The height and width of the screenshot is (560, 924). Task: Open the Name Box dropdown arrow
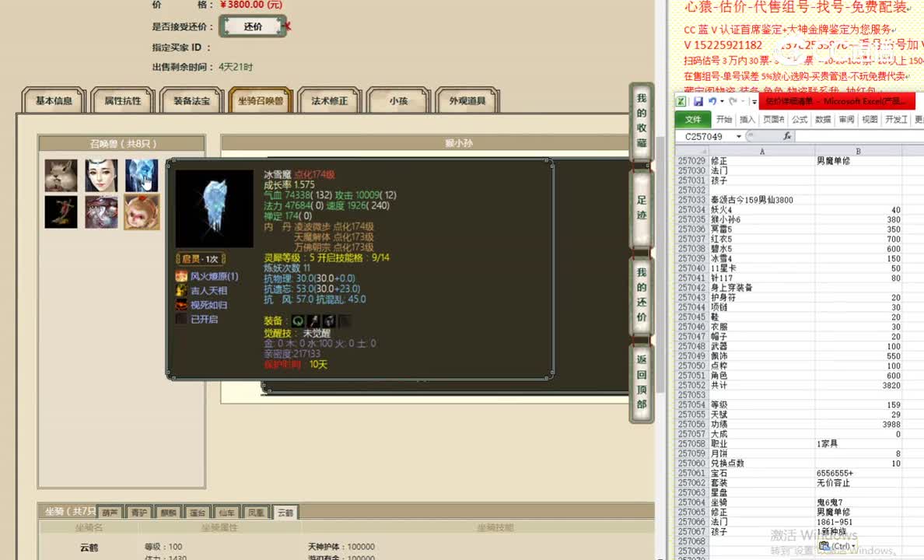tap(738, 136)
